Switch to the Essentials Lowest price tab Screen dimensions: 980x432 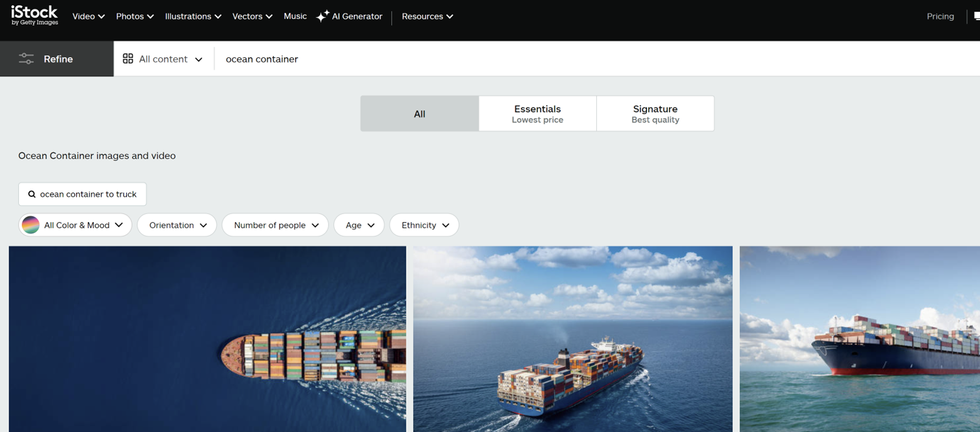[537, 114]
